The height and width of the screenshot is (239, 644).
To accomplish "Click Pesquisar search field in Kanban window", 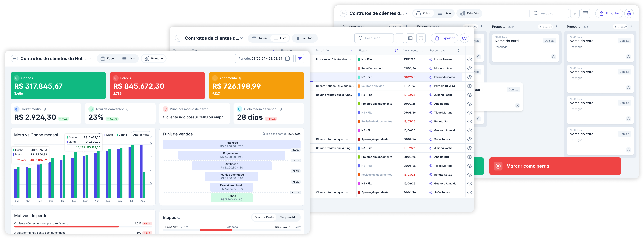I will point(549,13).
